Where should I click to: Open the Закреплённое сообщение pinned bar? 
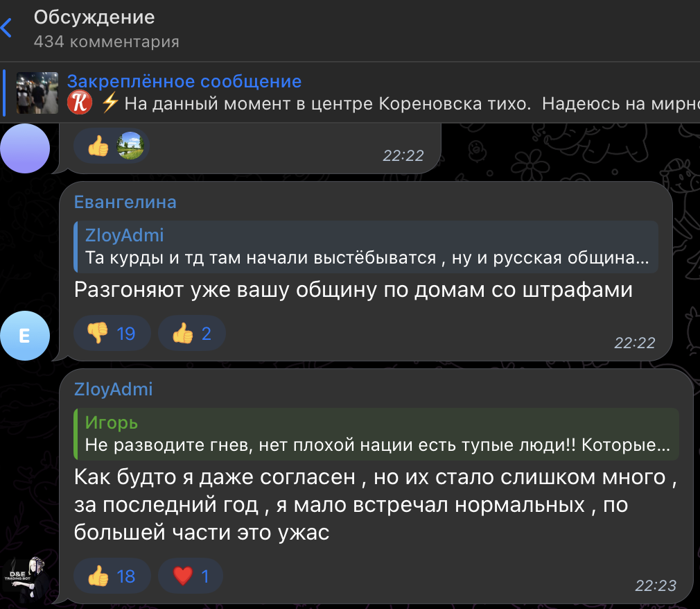(x=184, y=81)
